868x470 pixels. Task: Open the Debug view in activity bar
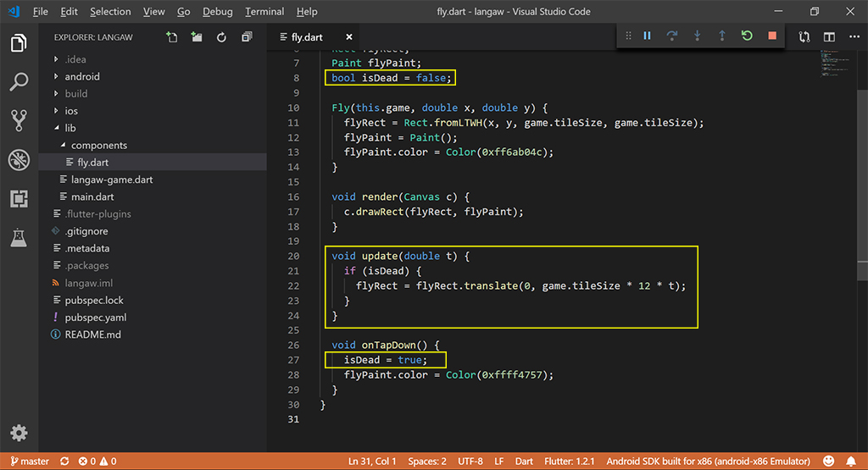point(19,160)
